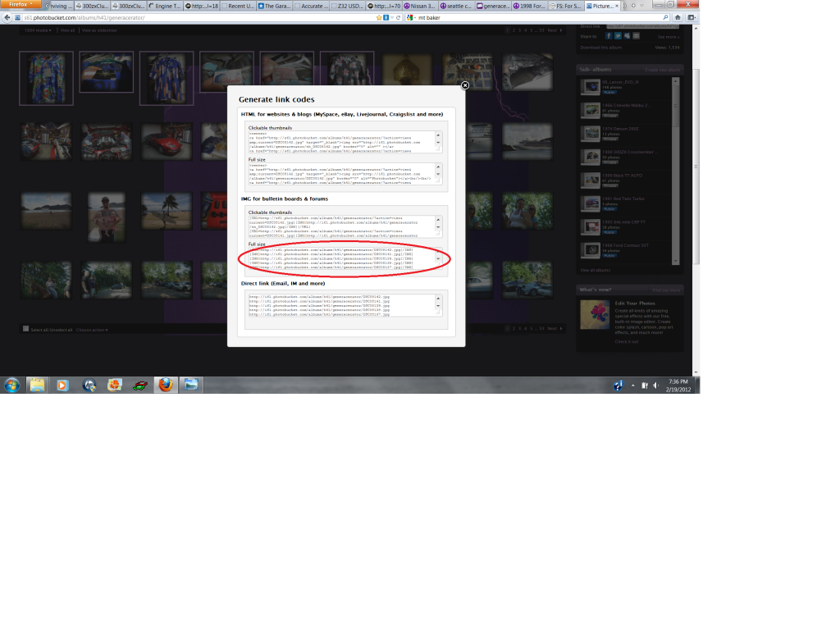Open HP icon on taskbar

(x=89, y=386)
